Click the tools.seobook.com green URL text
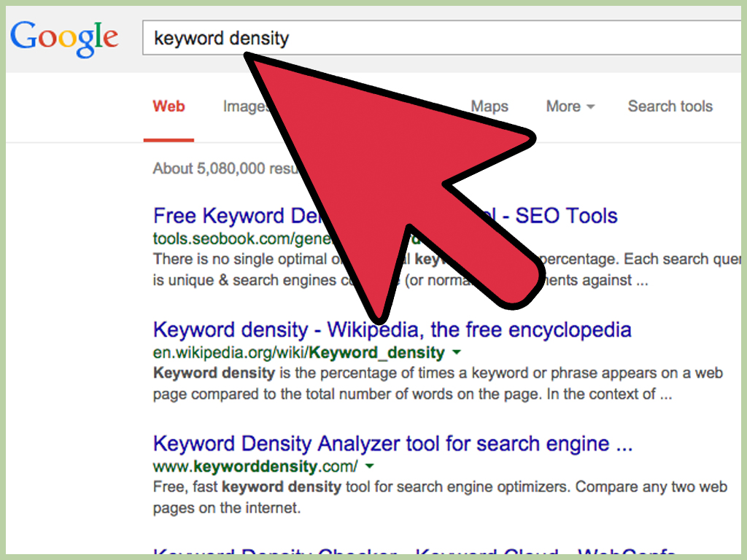747x560 pixels. point(241,238)
